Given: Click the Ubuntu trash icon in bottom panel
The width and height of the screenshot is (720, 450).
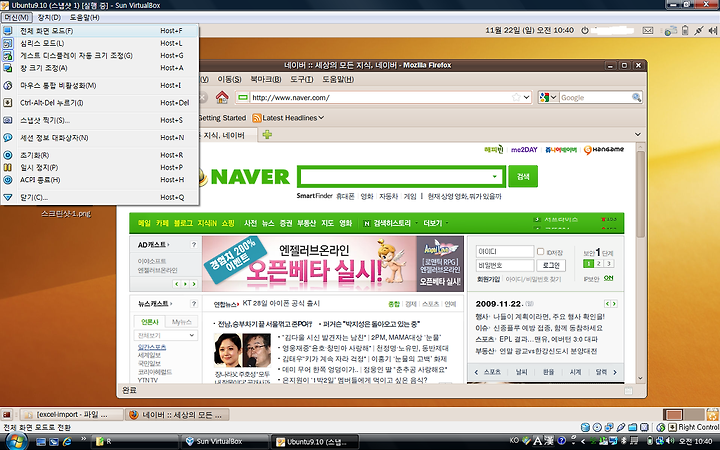Looking at the screenshot, I should click(713, 414).
